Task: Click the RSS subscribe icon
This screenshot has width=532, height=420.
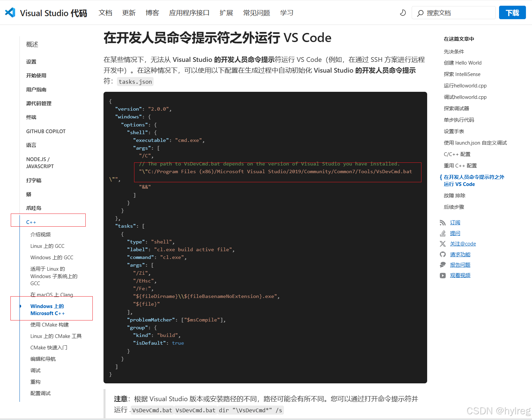Action: tap(443, 223)
